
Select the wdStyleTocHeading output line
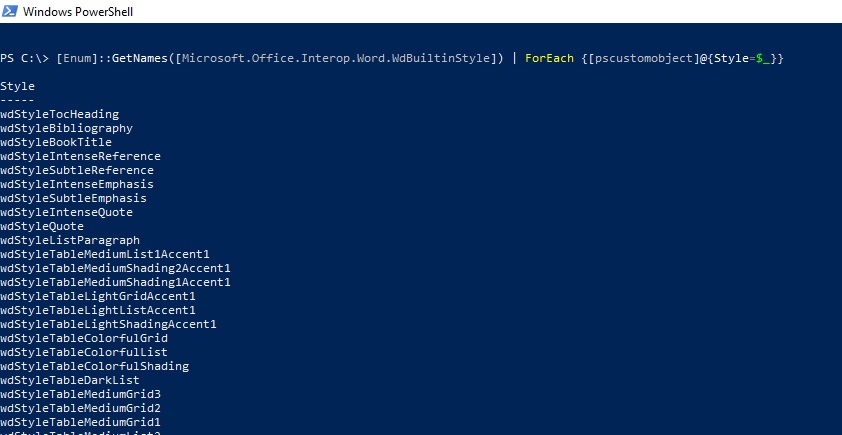coord(59,115)
